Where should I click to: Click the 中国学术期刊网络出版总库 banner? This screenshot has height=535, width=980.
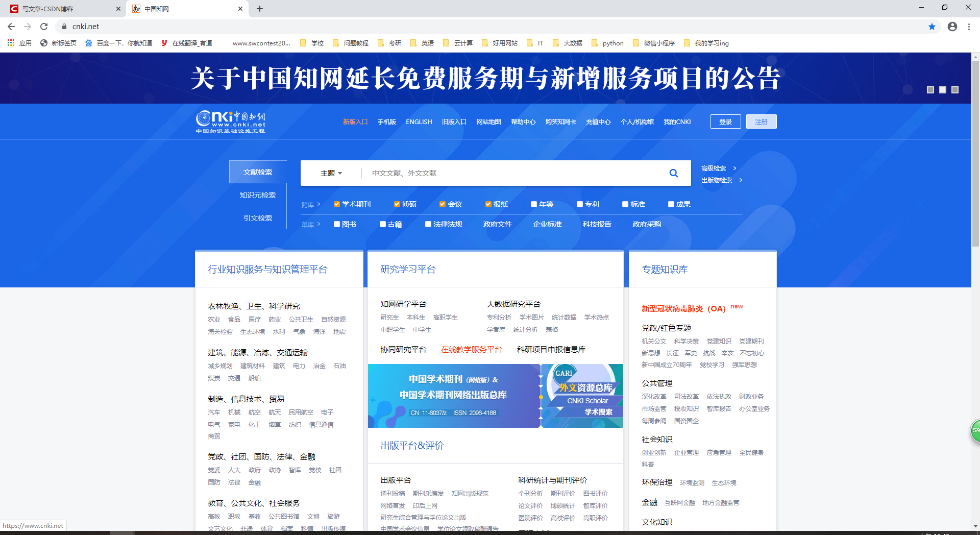[454, 396]
